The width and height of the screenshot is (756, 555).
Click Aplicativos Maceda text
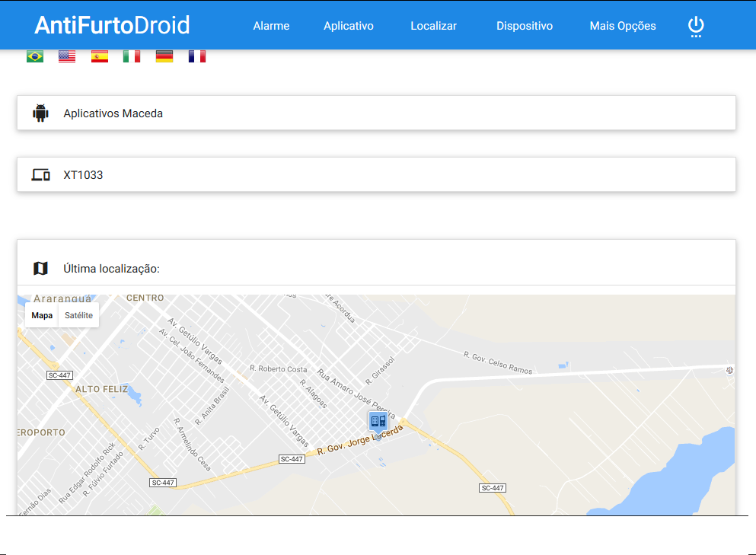(113, 113)
